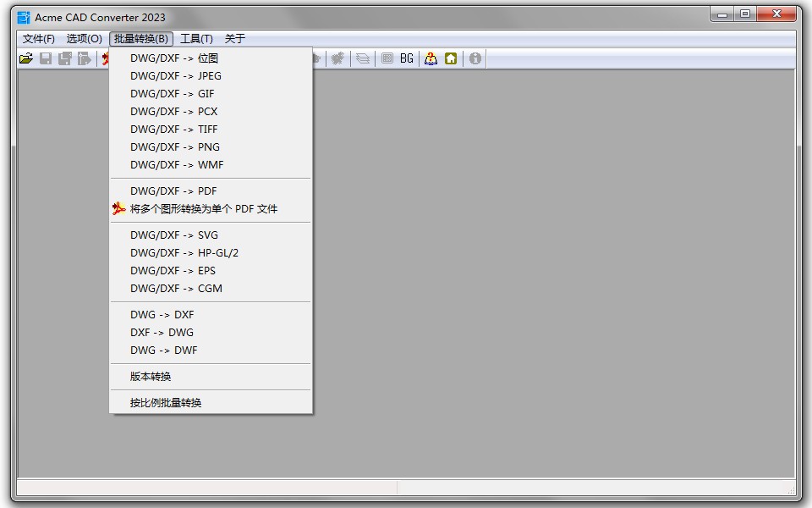Click the About info icon in toolbar

pos(475,58)
